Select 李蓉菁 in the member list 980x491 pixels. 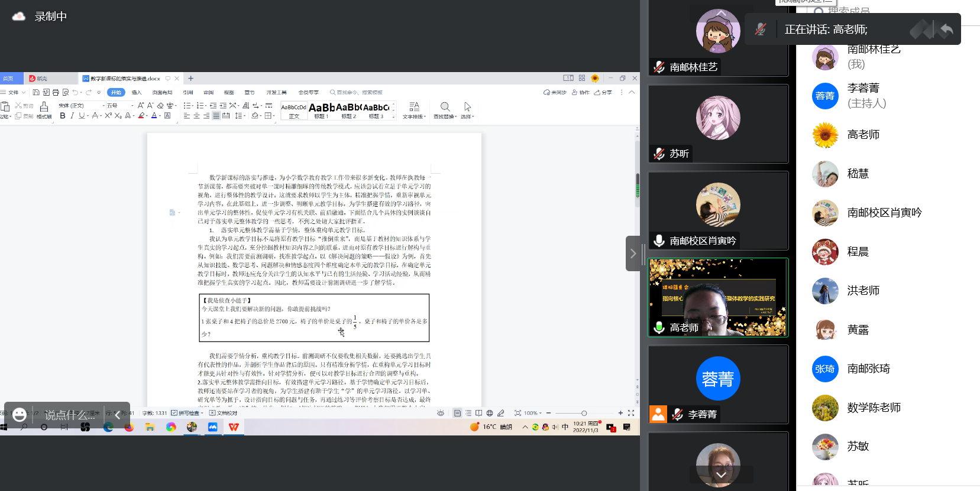pos(888,96)
